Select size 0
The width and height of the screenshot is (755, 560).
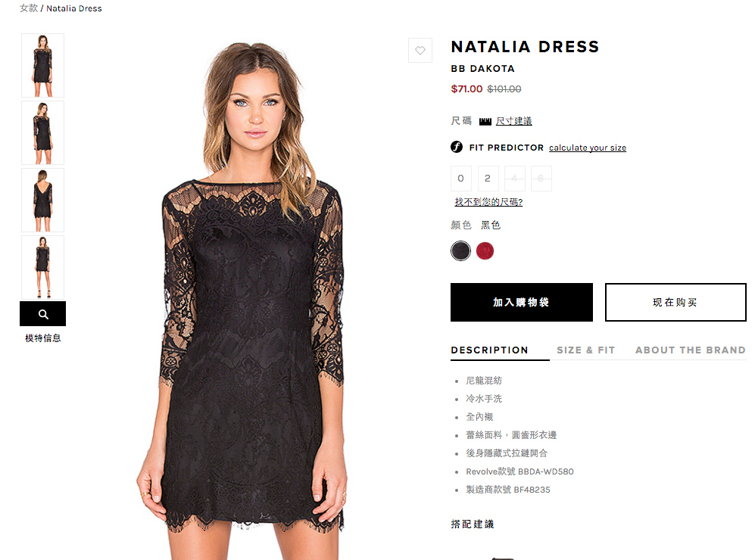pyautogui.click(x=461, y=179)
